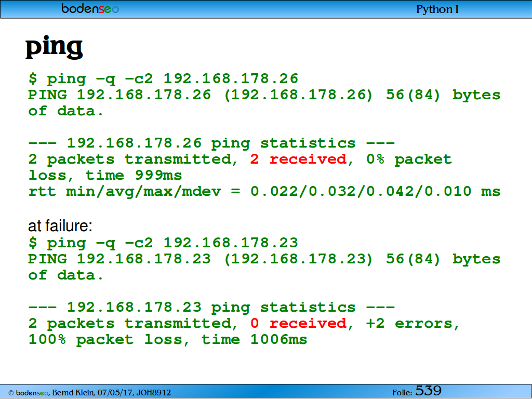The image size is (532, 399).
Task: Click the 'ping' slide heading
Action: click(x=54, y=47)
